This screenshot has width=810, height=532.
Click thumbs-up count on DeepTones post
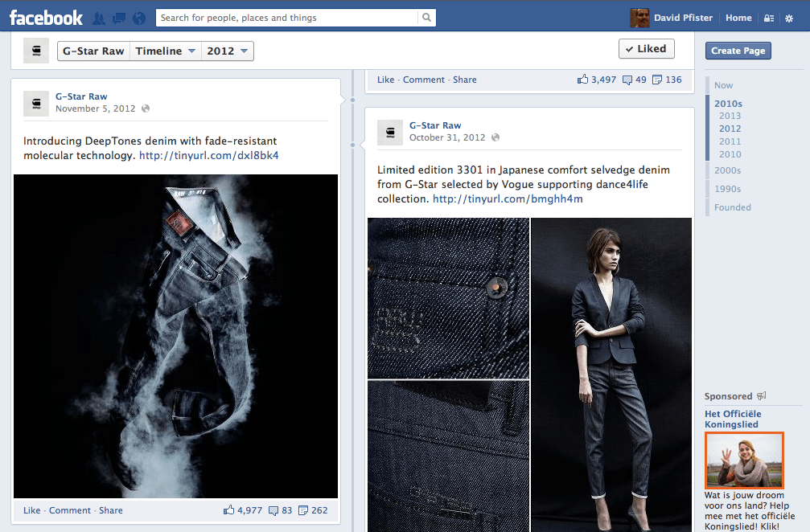coord(243,510)
